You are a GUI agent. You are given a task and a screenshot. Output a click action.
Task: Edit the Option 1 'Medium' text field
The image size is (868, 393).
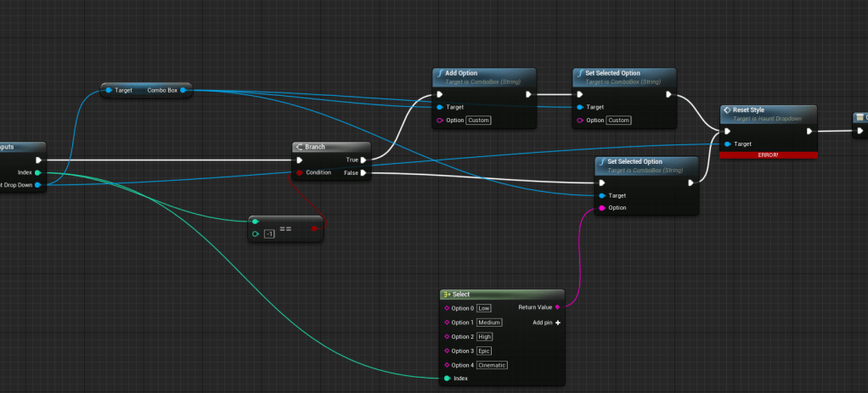click(489, 323)
